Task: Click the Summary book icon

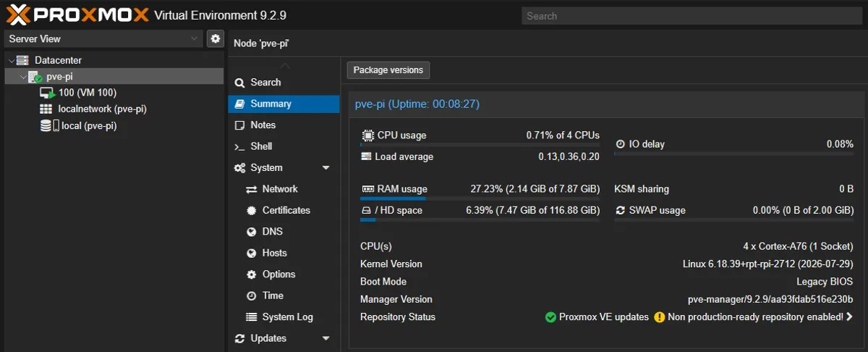Action: coord(240,104)
